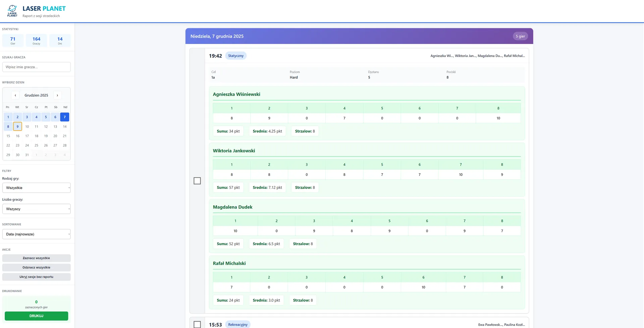This screenshot has height=328, width=644.
Task: Click Ukryj sesje bez raportu button
Action: 36,277
